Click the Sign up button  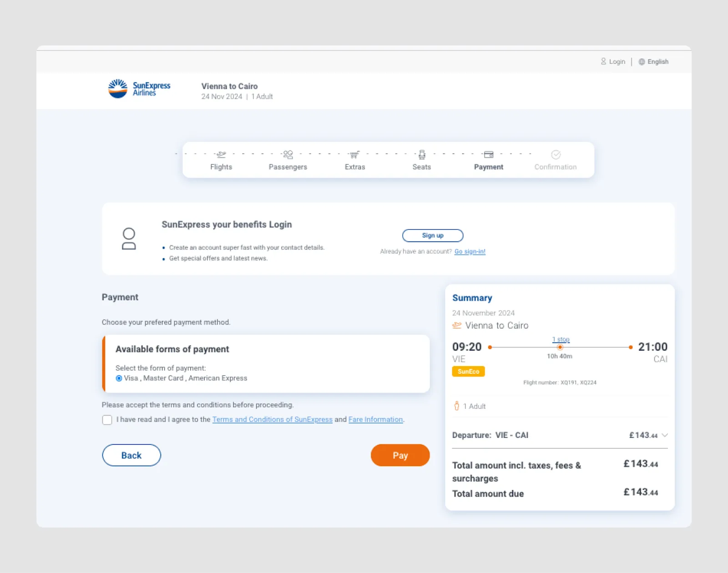433,236
